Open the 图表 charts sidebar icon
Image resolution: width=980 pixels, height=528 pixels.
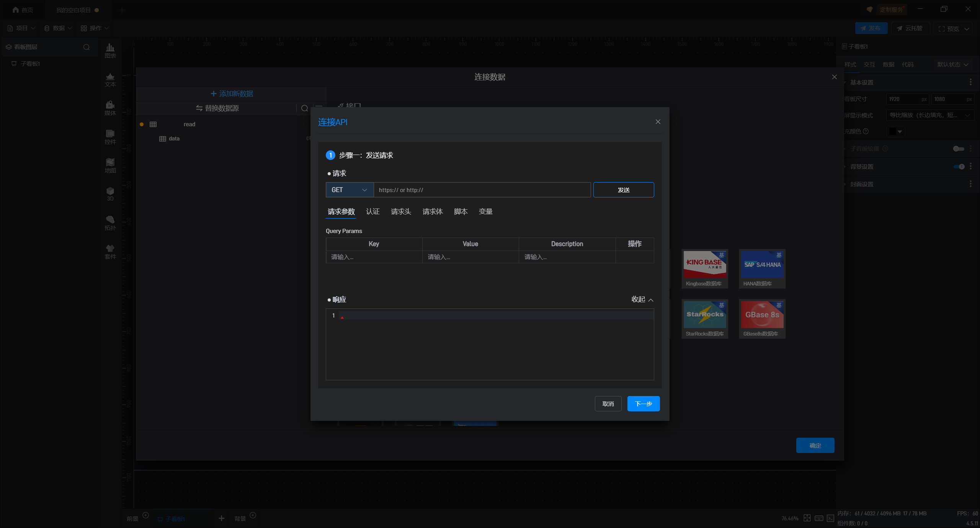110,50
